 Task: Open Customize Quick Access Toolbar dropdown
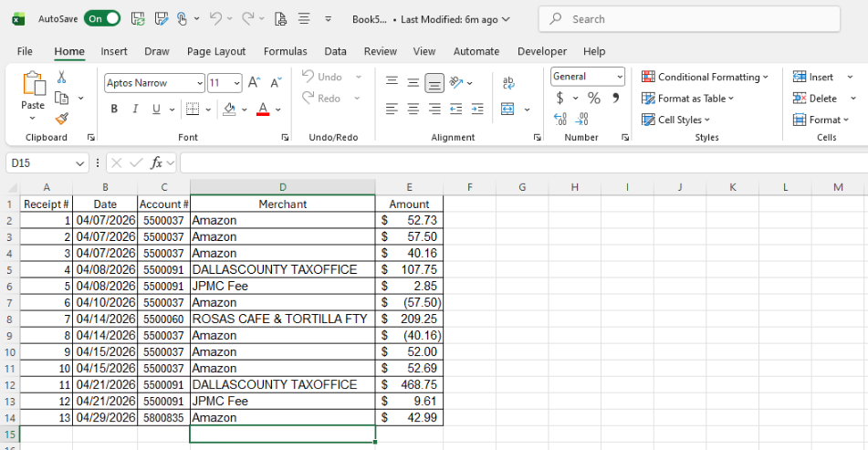click(x=328, y=19)
